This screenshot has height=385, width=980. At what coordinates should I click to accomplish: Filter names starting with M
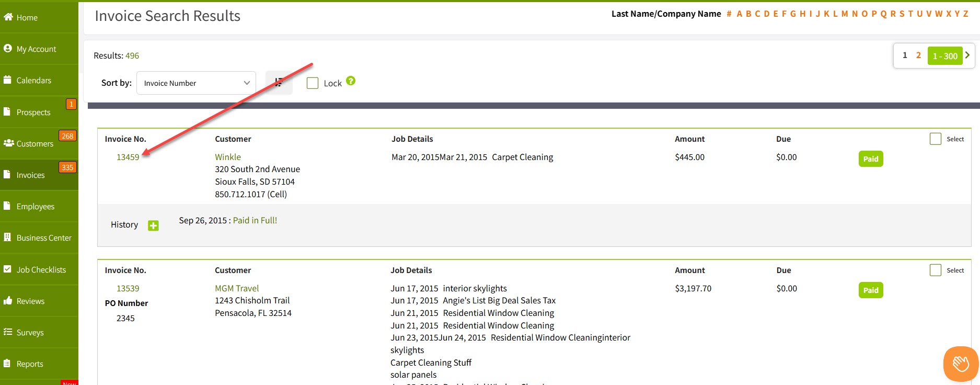point(845,14)
